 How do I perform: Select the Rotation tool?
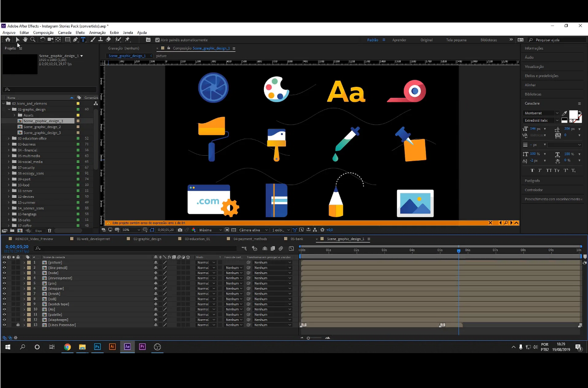click(43, 39)
